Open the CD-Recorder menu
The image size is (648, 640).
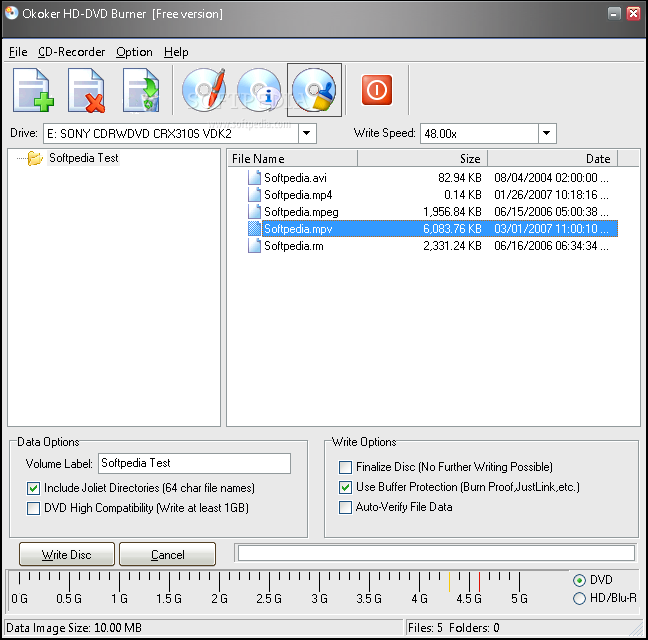click(x=71, y=52)
